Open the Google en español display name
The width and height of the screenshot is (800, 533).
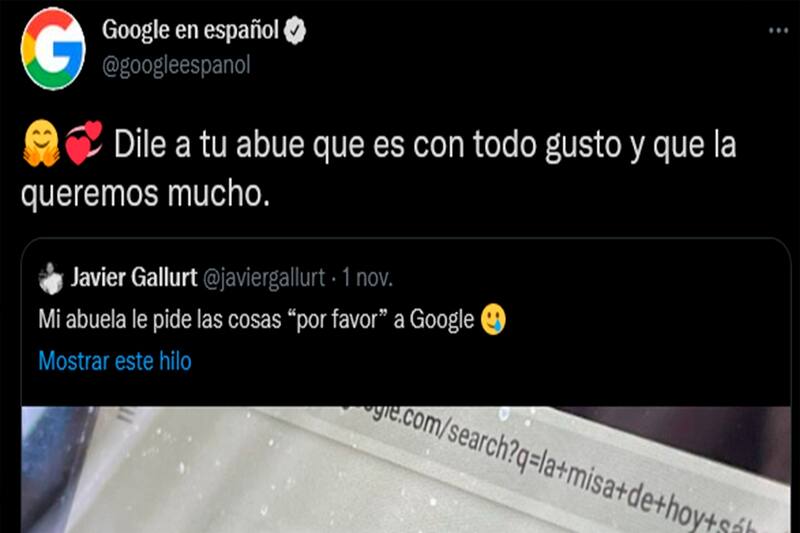(x=190, y=30)
